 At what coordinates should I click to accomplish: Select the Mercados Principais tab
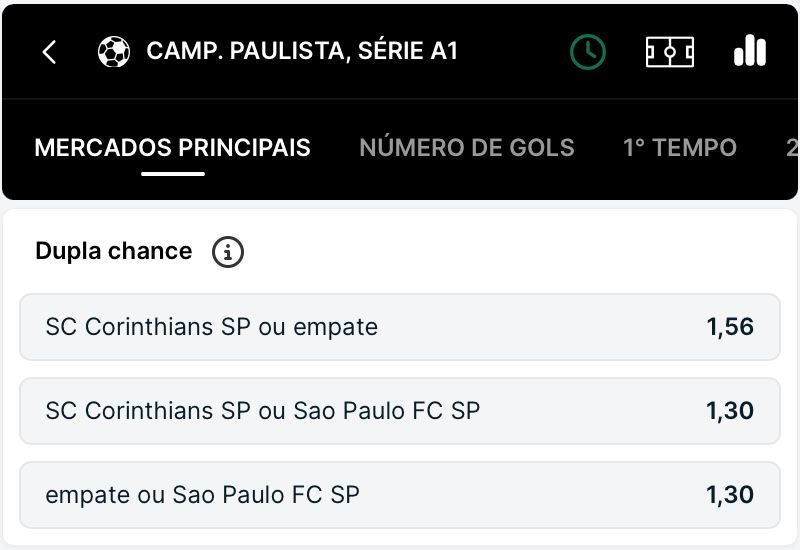tap(172, 148)
